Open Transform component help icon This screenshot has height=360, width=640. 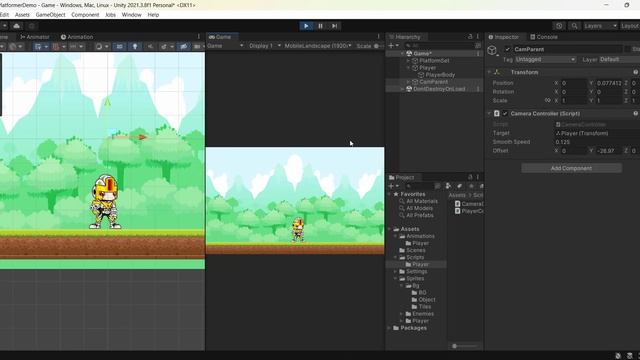pyautogui.click(x=636, y=72)
